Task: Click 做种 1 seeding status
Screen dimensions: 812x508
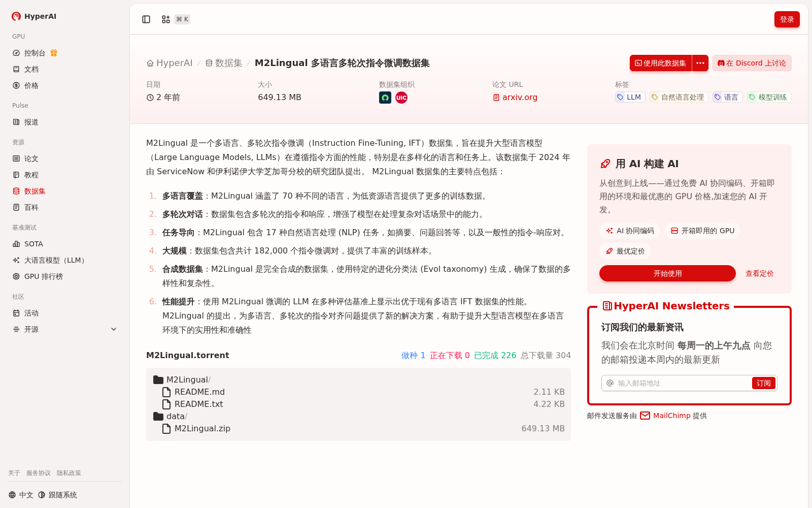Action: coord(413,355)
